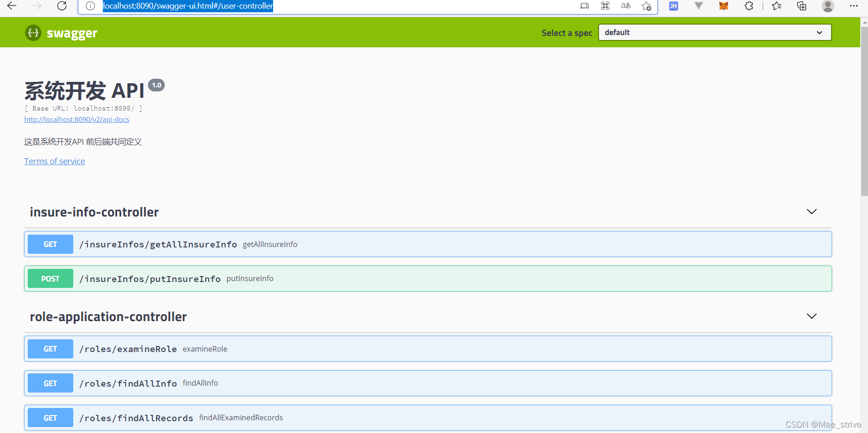This screenshot has width=868, height=433.
Task: Open the http://localhost:8090/v2/api-docs link
Action: [x=76, y=120]
